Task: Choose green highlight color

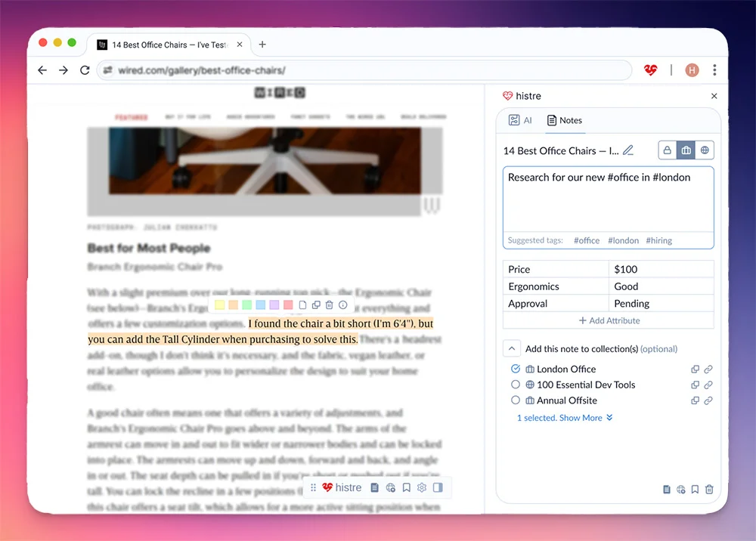Action: (x=247, y=305)
